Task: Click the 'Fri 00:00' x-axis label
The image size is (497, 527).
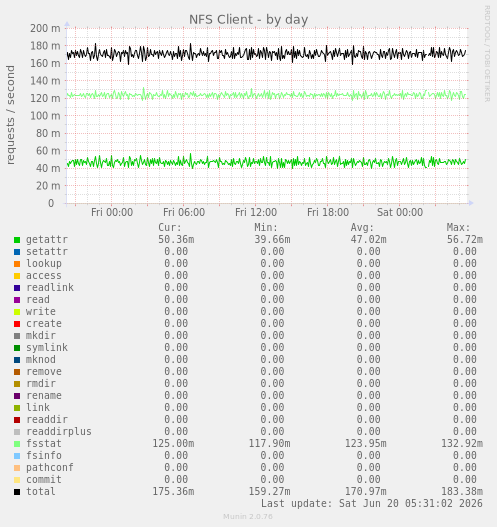Action: tap(112, 212)
